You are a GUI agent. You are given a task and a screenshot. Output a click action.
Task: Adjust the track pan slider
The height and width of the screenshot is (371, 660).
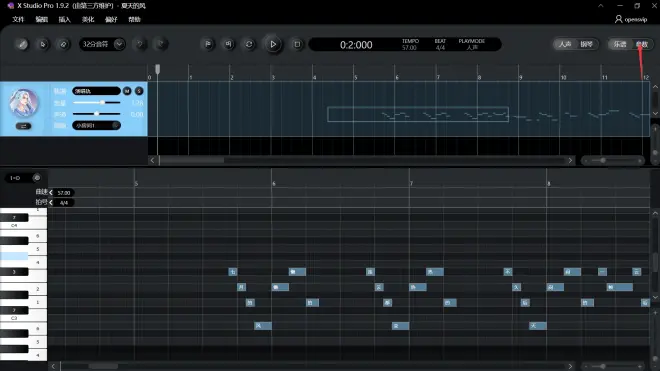pos(96,114)
